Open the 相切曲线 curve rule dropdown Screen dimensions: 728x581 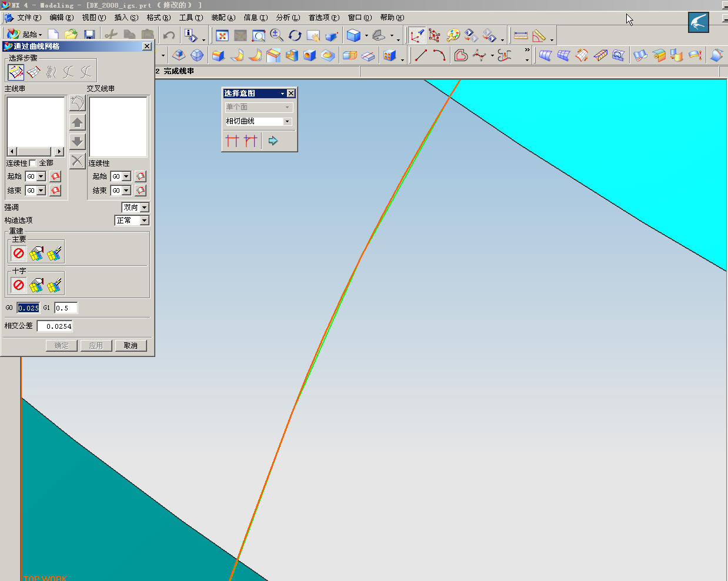(288, 122)
